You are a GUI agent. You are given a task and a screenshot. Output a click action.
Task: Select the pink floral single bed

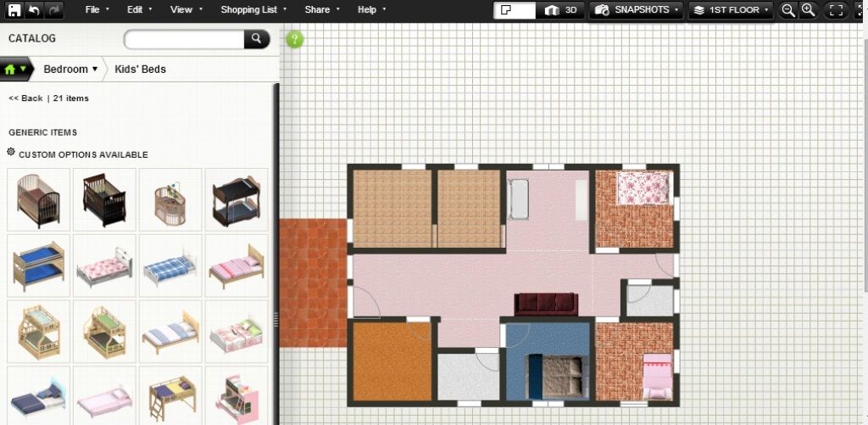coord(104,266)
